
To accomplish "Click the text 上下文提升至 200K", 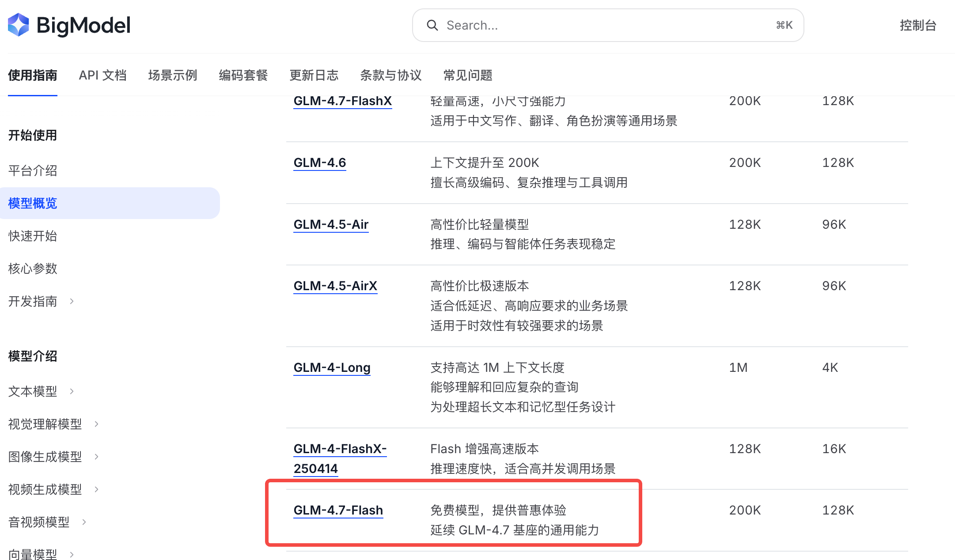I will tap(485, 163).
